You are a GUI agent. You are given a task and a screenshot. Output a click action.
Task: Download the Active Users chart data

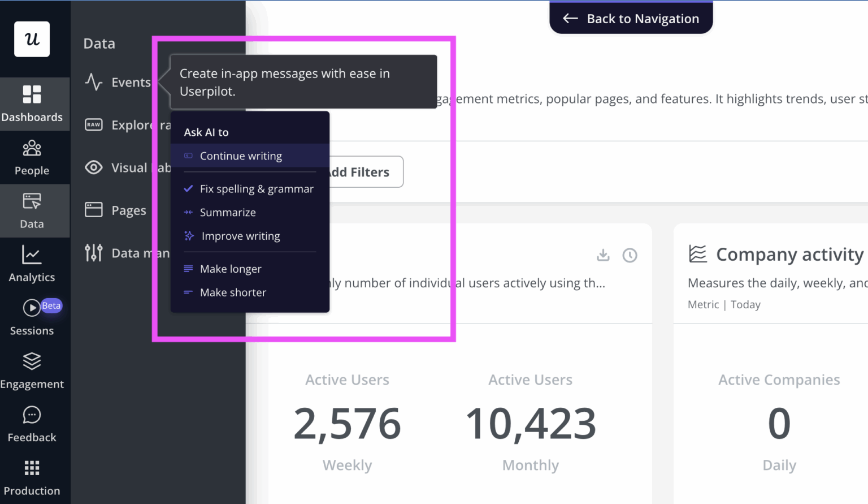coord(602,255)
